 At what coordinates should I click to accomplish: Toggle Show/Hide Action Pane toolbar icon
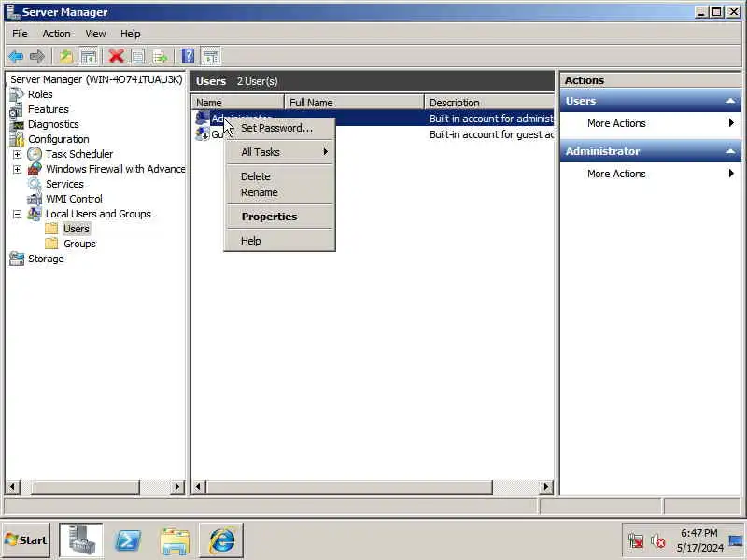click(211, 57)
